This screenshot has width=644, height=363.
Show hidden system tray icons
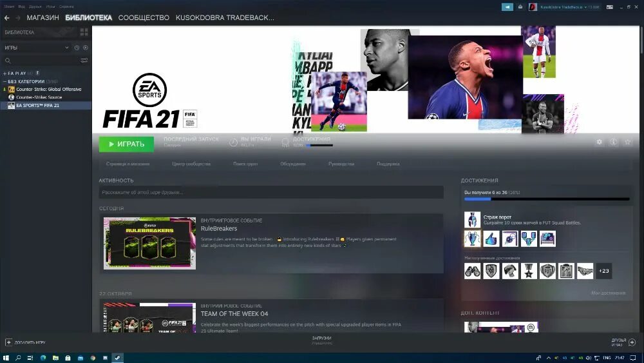[x=548, y=358]
